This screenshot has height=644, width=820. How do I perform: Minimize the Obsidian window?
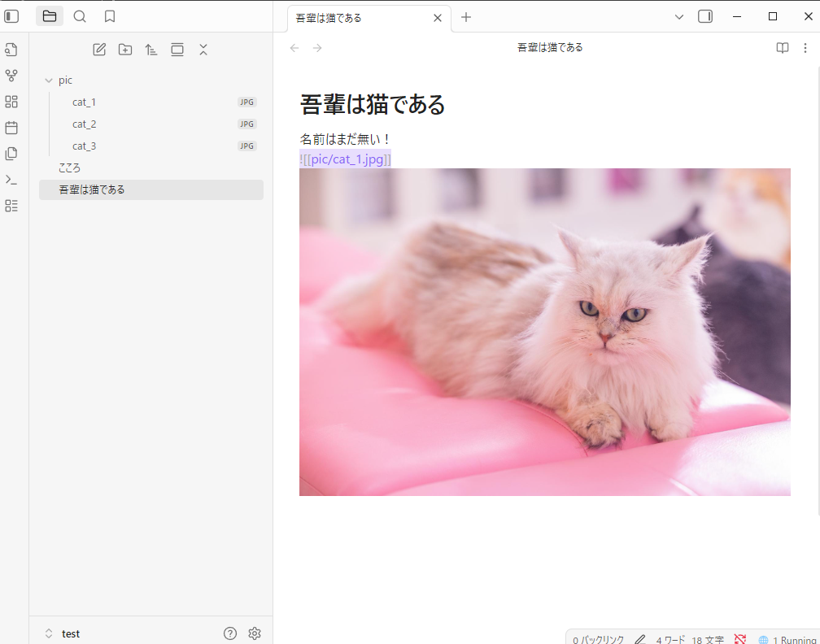pos(737,17)
